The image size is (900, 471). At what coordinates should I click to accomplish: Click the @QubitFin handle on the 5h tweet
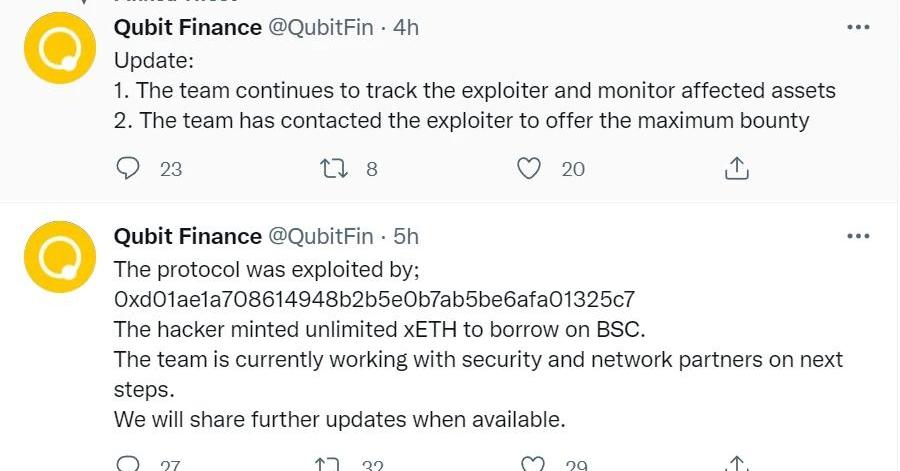320,237
